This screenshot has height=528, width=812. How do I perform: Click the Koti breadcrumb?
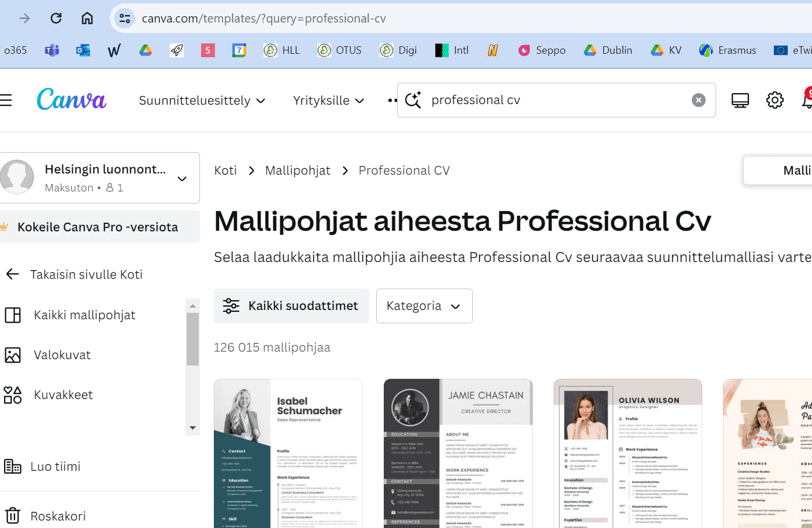225,171
